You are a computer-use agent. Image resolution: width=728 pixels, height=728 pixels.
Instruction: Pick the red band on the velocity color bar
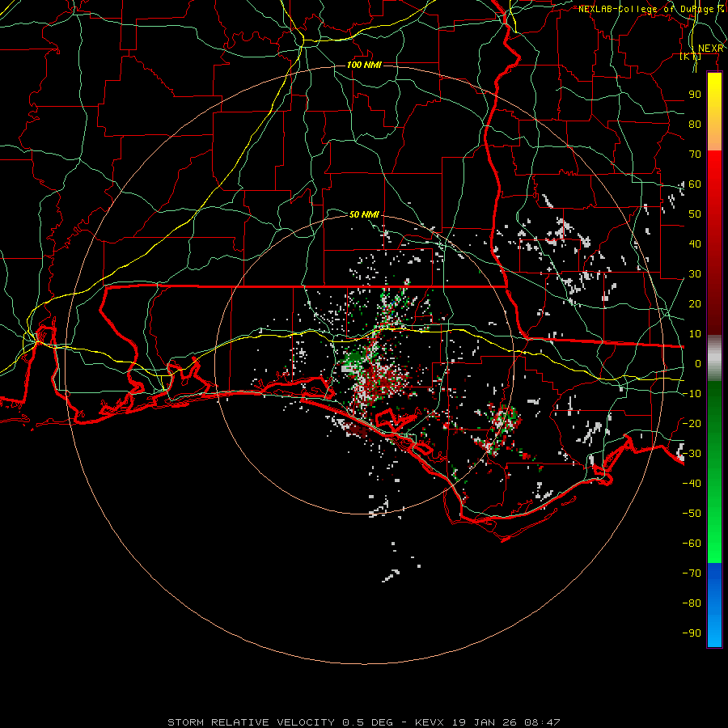coord(714,243)
